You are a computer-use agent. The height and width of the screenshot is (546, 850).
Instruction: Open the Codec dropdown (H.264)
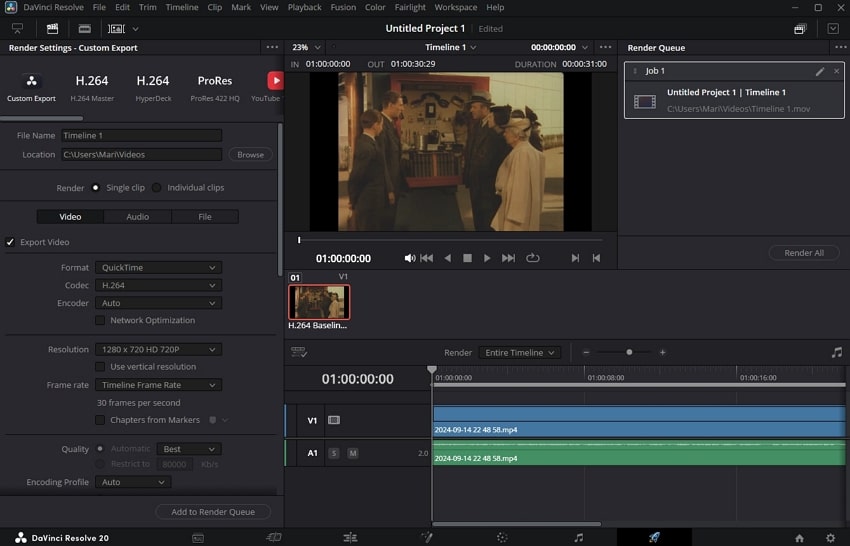pyautogui.click(x=158, y=285)
